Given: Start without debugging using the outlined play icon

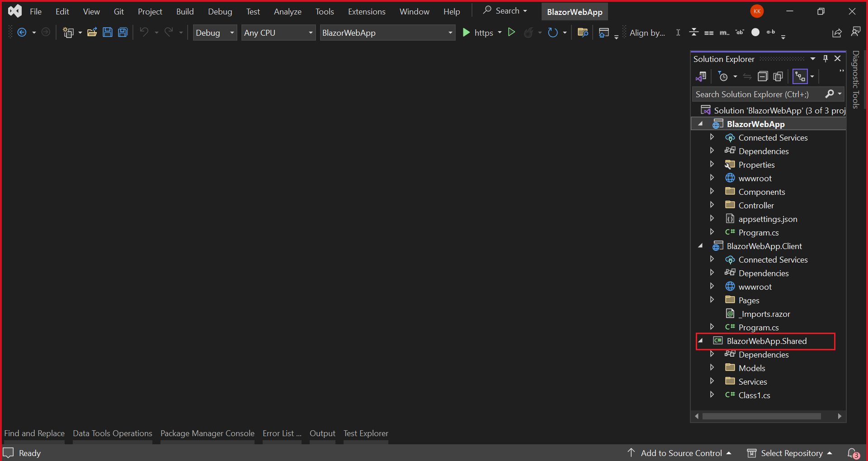Looking at the screenshot, I should tap(512, 32).
